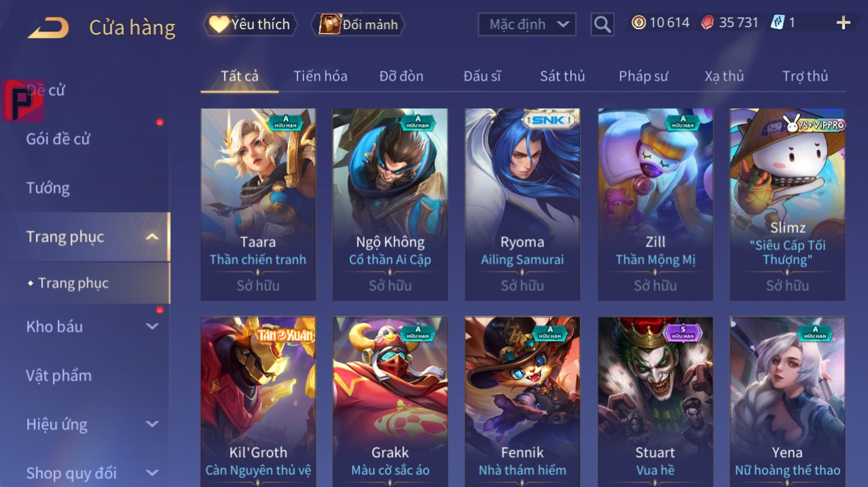Viewport: 868px width, 487px height.
Task: Expand the Hiệu ứng sidebar section
Action: point(152,425)
